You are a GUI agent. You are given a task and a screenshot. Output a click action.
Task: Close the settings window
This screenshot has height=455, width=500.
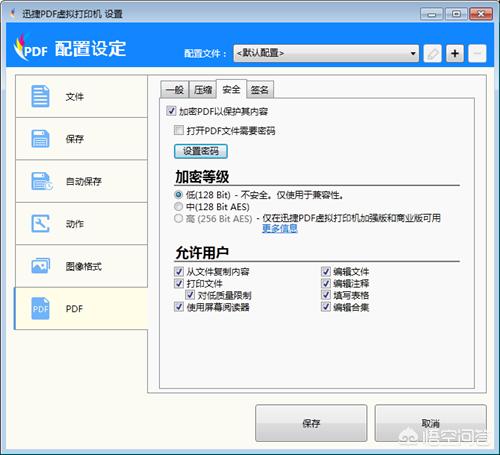click(481, 14)
